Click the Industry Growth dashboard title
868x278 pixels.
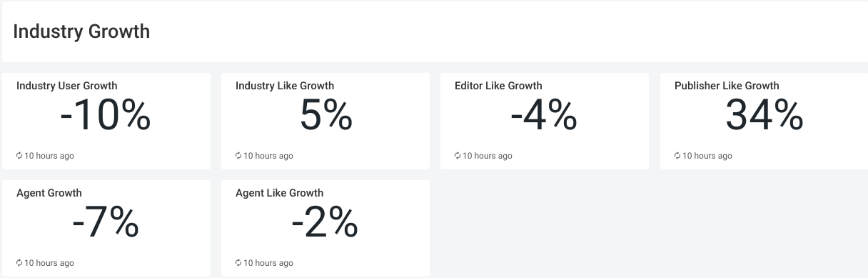(x=81, y=31)
